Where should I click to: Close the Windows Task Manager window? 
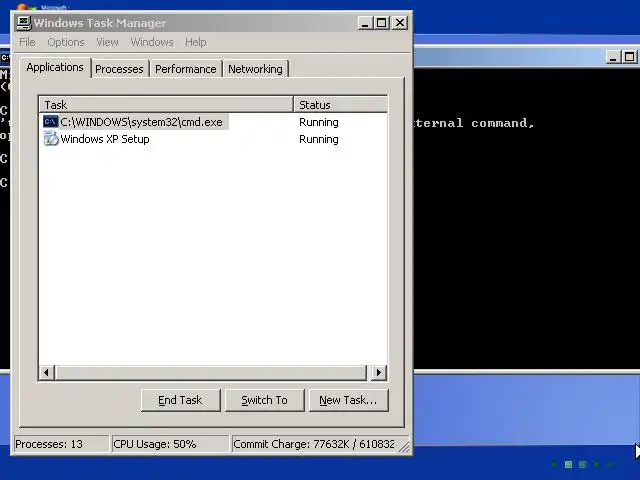point(400,23)
